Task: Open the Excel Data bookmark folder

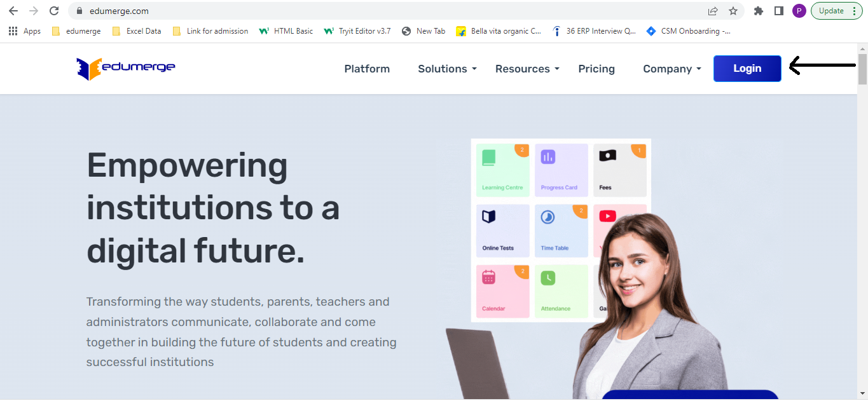Action: [x=137, y=31]
